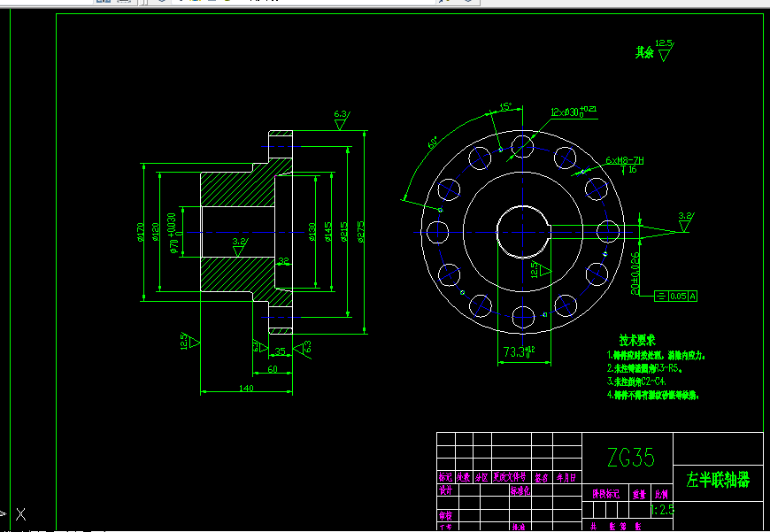Click the part name 左半联轴器 in title block
Screen dimensions: 770x532
pyautogui.click(x=718, y=480)
